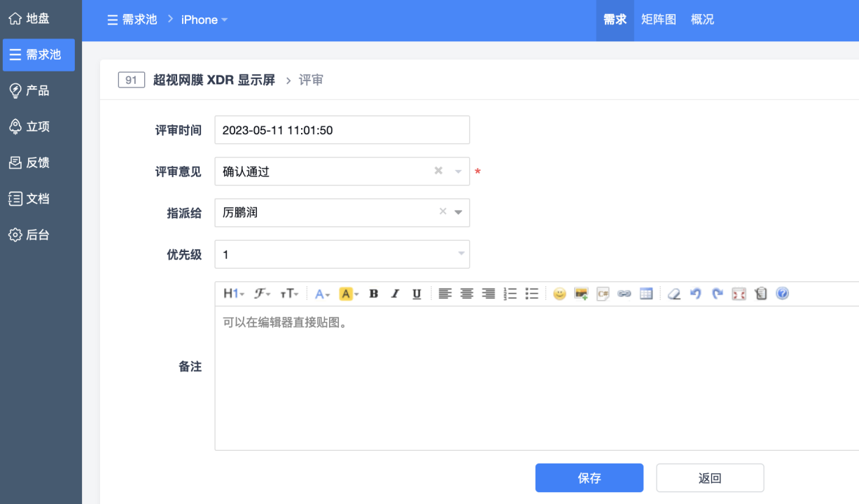Toggle underline formatting
The width and height of the screenshot is (859, 504).
[x=417, y=294]
